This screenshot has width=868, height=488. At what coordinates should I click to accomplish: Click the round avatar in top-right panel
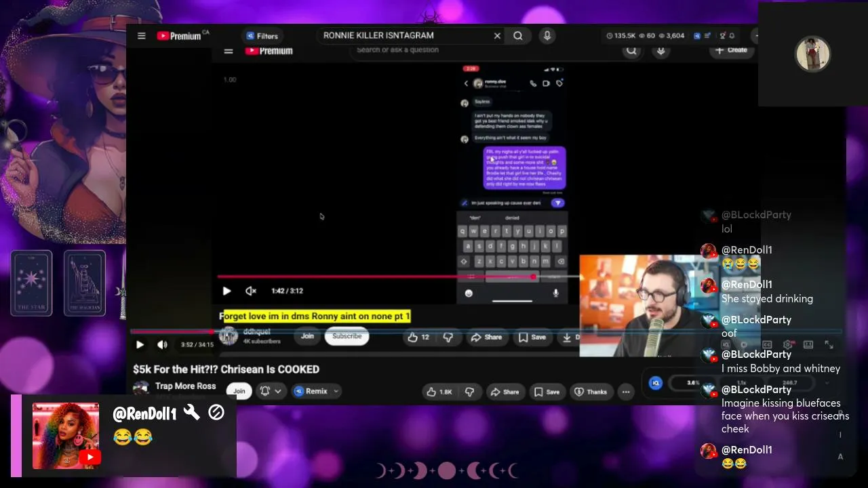(812, 54)
